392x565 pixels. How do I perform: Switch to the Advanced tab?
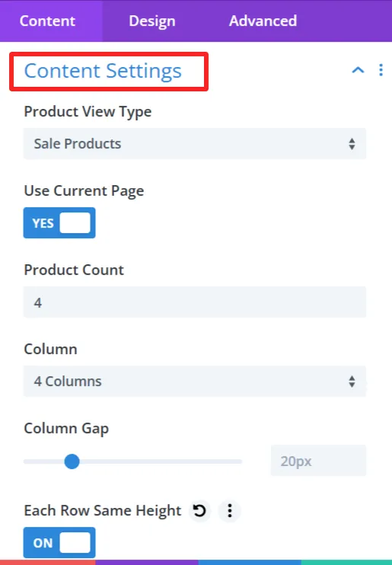coord(263,21)
